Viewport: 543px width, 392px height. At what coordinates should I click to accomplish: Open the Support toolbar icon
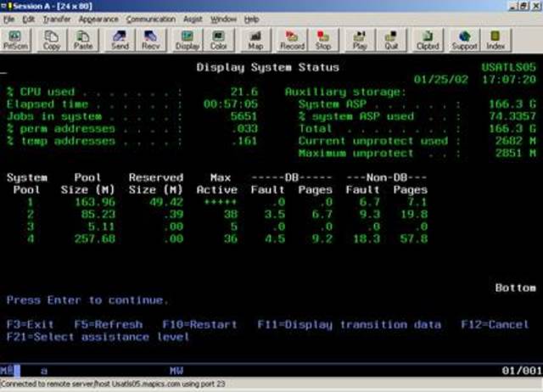[x=464, y=41]
